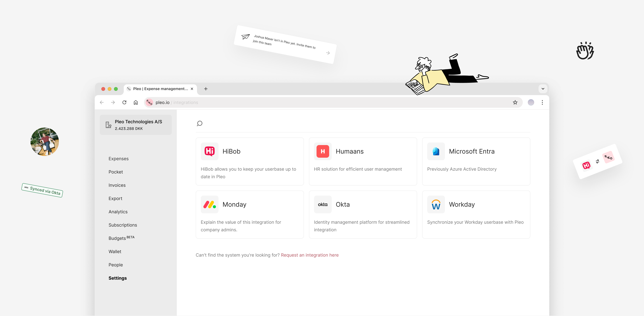Click the Humaans logo icon
Image resolution: width=644 pixels, height=316 pixels.
tap(323, 151)
